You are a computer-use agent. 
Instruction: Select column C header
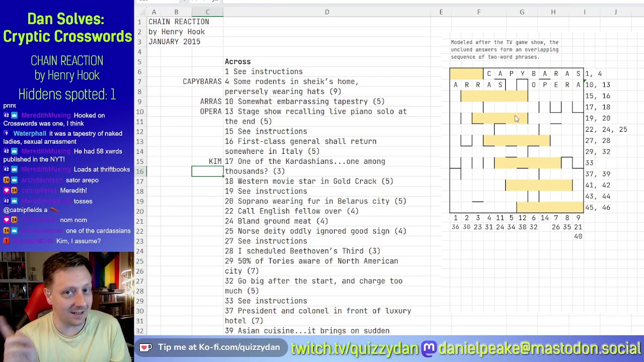(207, 12)
